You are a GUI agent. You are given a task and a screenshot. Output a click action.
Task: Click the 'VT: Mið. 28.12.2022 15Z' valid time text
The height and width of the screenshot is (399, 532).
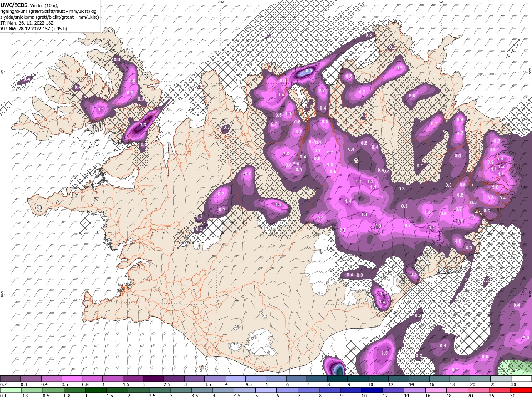pyautogui.click(x=26, y=29)
